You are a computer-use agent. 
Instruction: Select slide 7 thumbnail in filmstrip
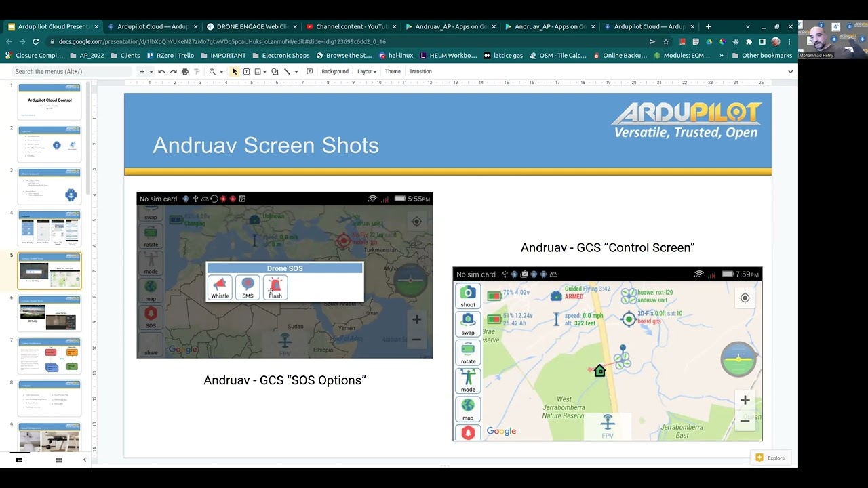(x=50, y=356)
